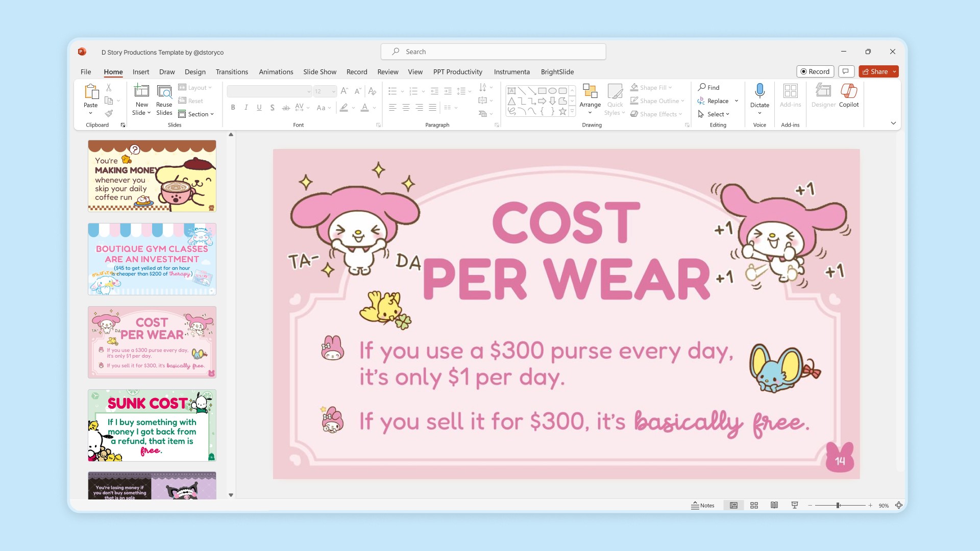Toggle Bold formatting
Image resolution: width=980 pixels, height=551 pixels.
pyautogui.click(x=233, y=108)
